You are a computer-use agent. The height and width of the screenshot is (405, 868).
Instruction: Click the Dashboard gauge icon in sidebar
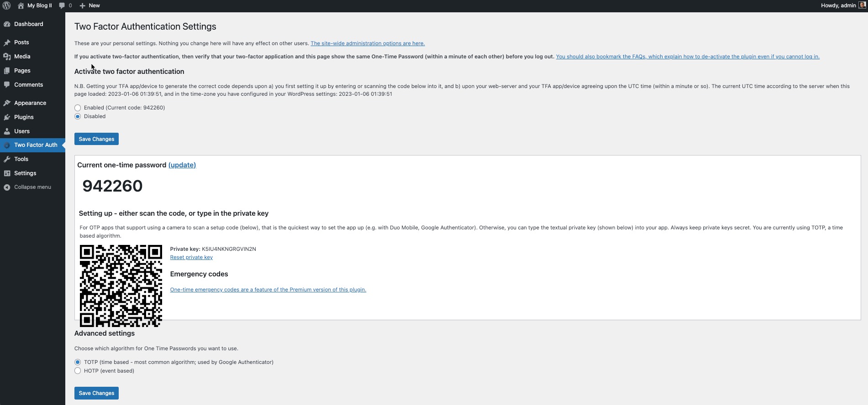click(7, 24)
